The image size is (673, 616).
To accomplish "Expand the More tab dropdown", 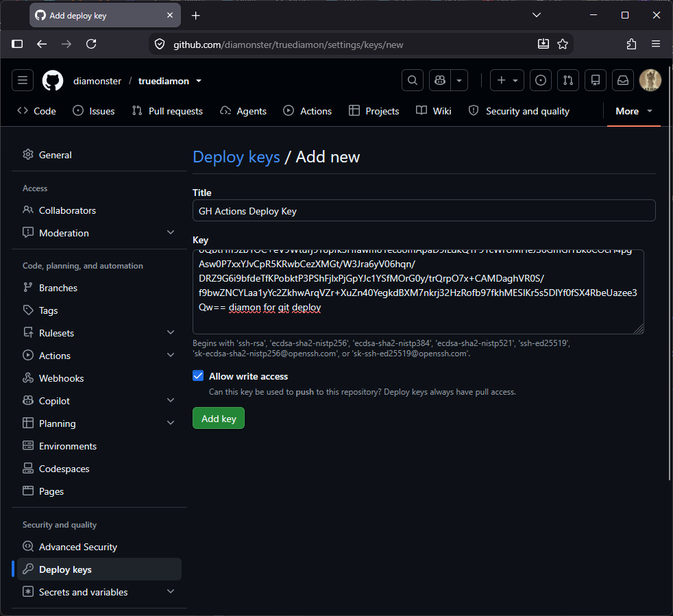I will click(x=634, y=111).
